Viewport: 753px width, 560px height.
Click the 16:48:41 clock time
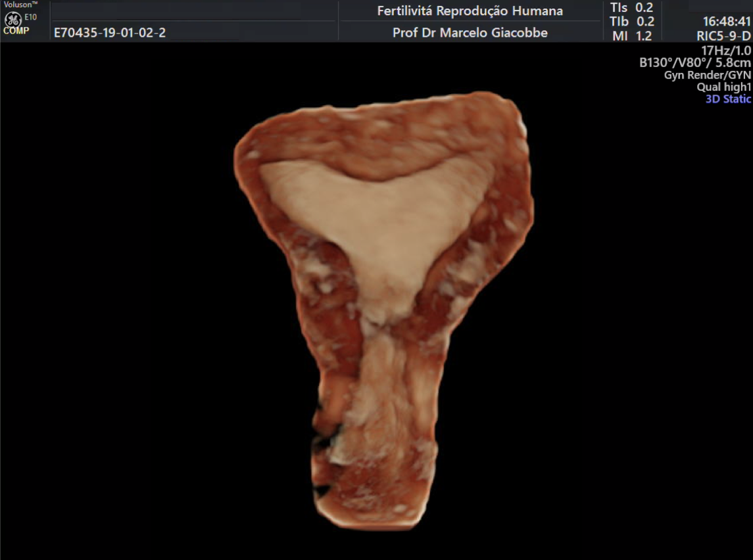pos(727,22)
